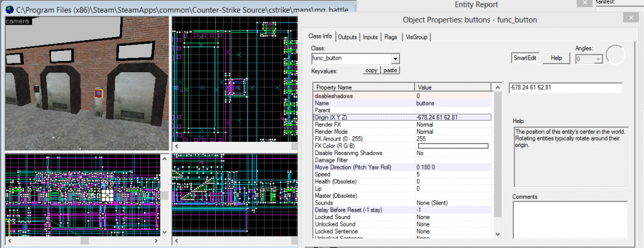
Task: Select the Unlocked Sound property row
Action: tap(402, 224)
